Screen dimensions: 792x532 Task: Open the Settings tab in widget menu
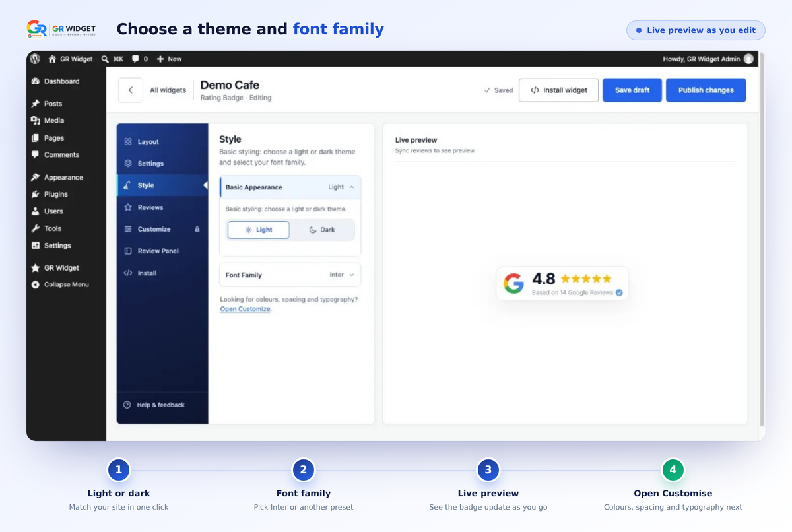coord(162,163)
